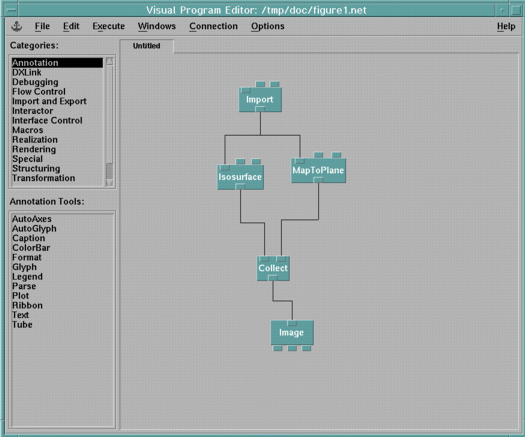The height and width of the screenshot is (437, 525).
Task: Select the Isosurface module node
Action: coord(240,177)
